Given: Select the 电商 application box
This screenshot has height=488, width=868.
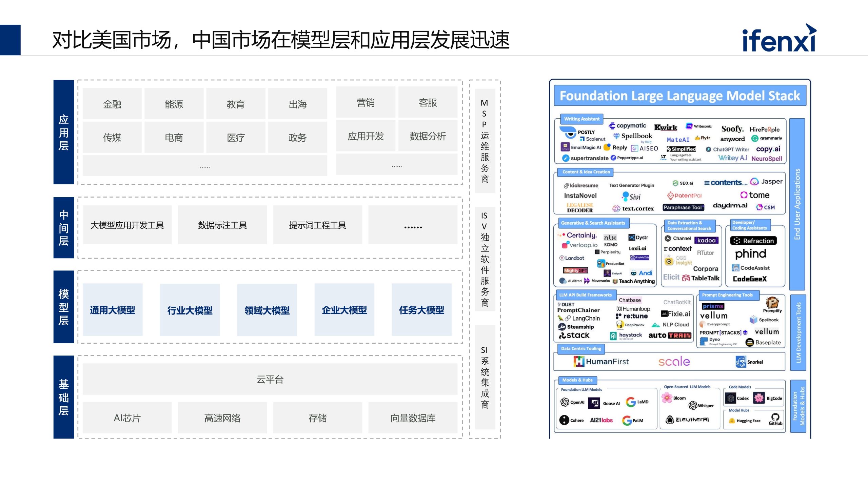Looking at the screenshot, I should click(x=174, y=137).
